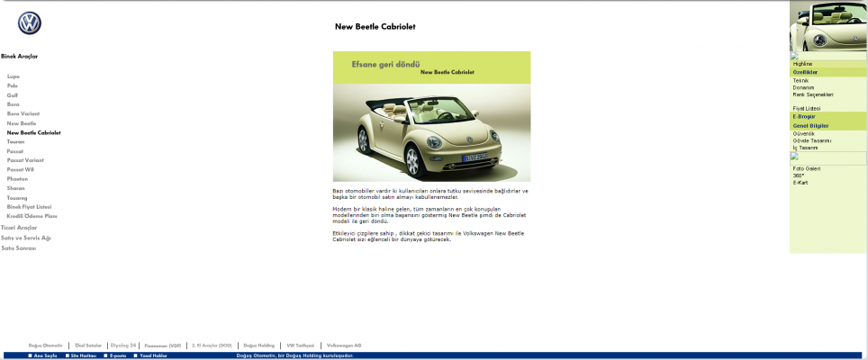The width and height of the screenshot is (868, 360).
Task: Go to Ana Sayfa home link
Action: click(x=45, y=356)
